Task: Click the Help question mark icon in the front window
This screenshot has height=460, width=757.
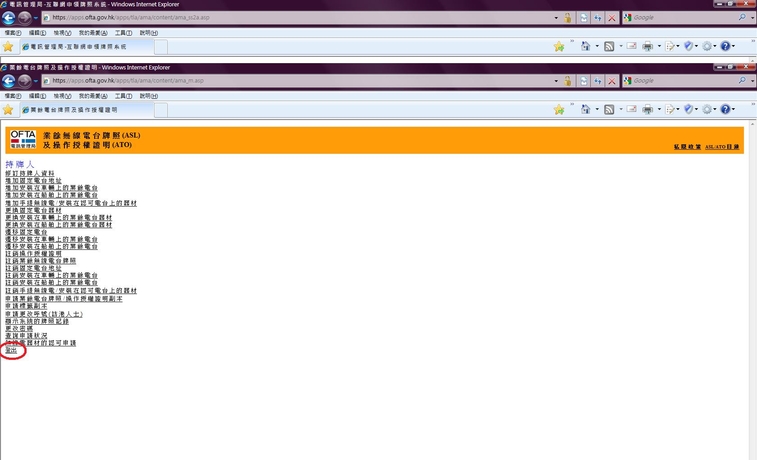Action: click(726, 109)
